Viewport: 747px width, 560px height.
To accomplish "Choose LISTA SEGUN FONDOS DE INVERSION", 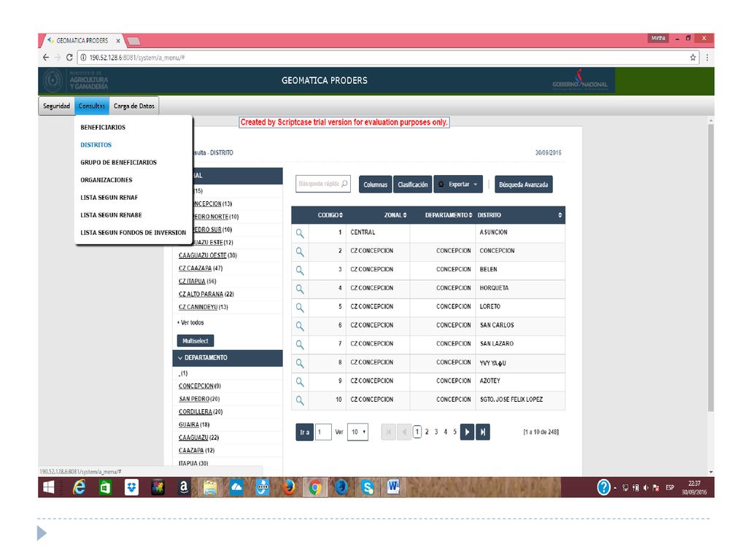I will (133, 233).
